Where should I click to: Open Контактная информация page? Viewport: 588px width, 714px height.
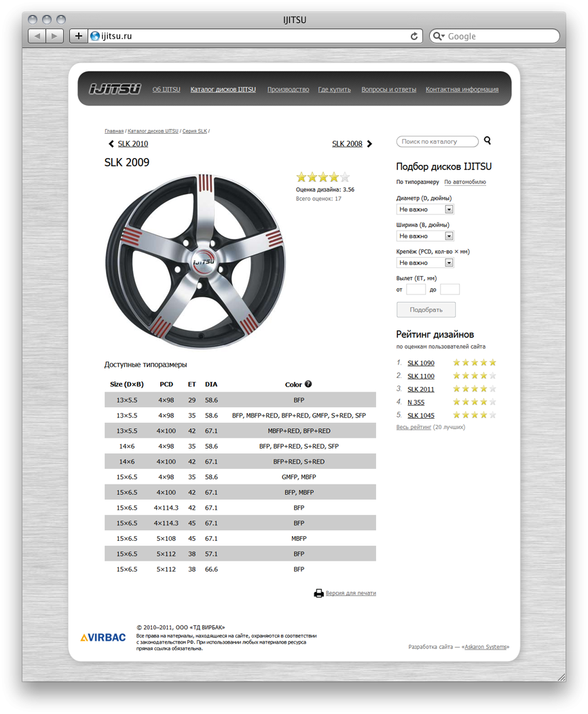tap(462, 90)
